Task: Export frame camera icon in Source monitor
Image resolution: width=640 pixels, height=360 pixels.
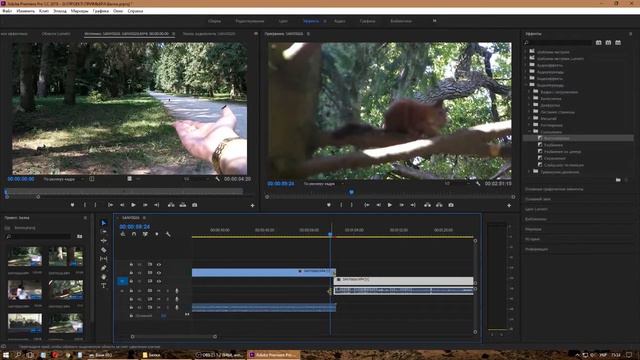Action: (x=195, y=205)
